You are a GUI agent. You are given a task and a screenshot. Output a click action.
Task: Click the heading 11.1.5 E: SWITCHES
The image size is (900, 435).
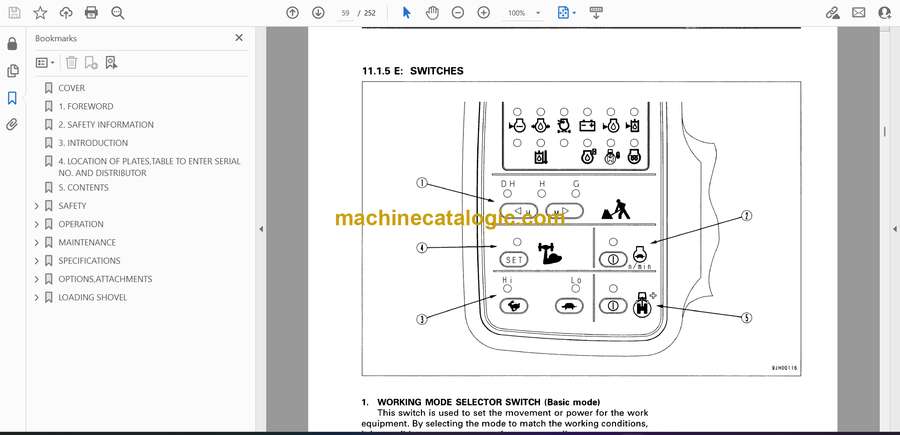click(413, 71)
